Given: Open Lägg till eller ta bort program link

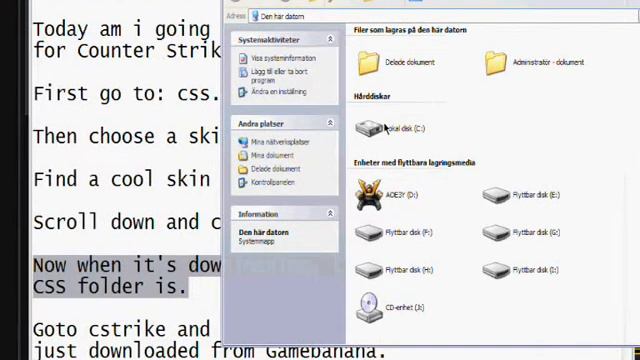Looking at the screenshot, I should click(280, 76).
